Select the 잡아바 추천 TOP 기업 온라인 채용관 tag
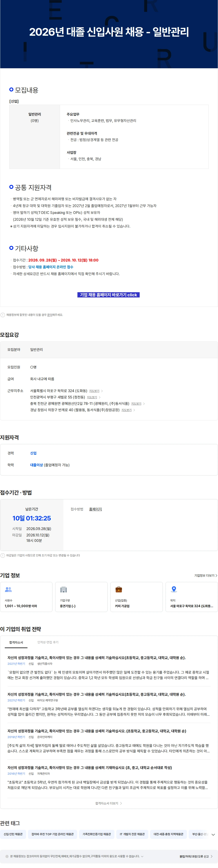Screen dimensions: 218x868 52,834
